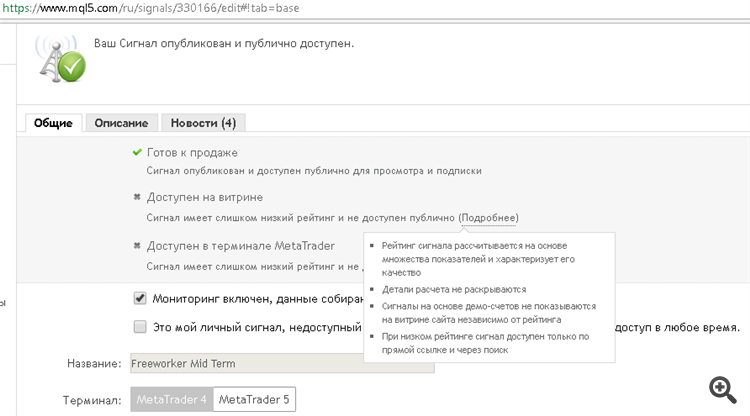Select MetaTrader 4 terminal option
Screen dimensions: 750x416
172,399
